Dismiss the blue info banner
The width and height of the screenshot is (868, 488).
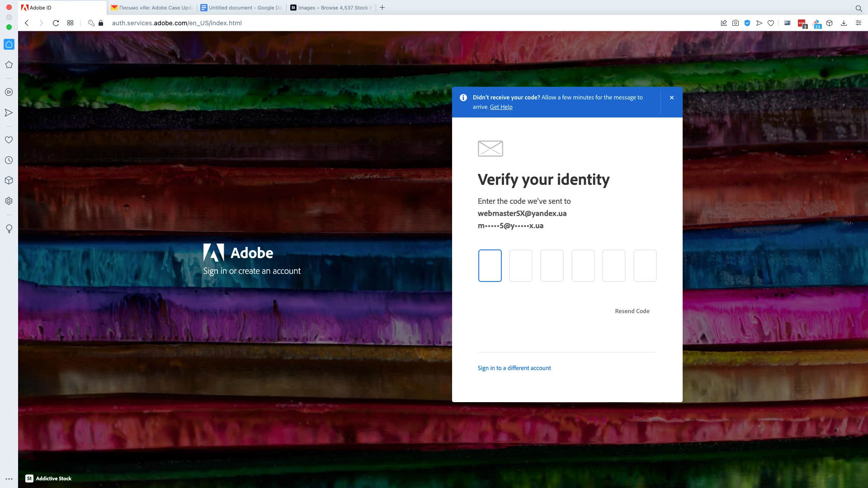672,98
